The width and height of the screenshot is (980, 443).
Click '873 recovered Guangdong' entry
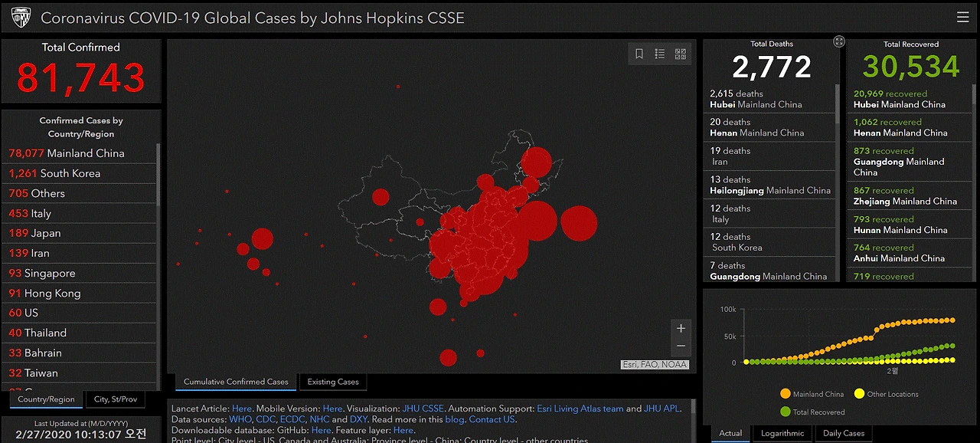[x=910, y=161]
